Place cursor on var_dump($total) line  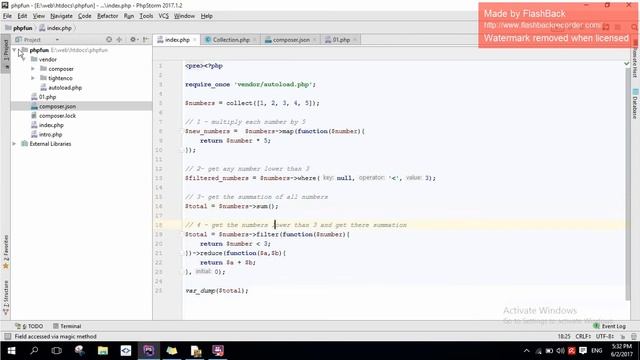(216, 291)
